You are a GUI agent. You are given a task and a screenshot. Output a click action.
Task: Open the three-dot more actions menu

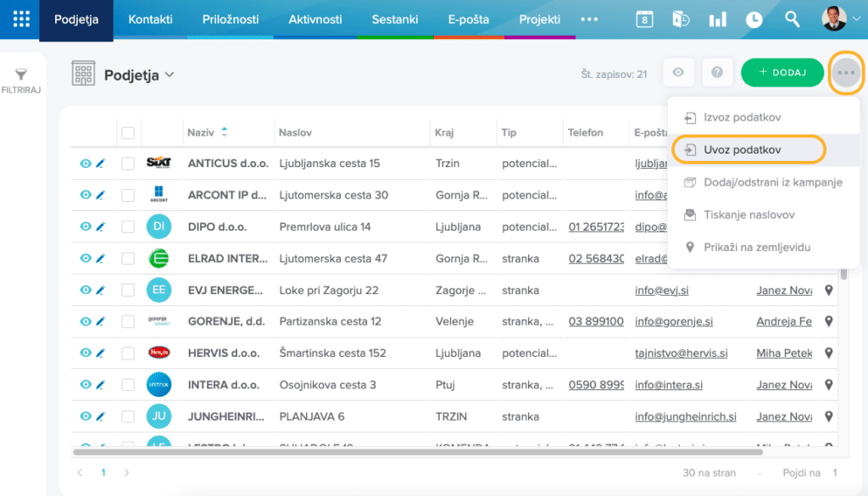tap(845, 73)
